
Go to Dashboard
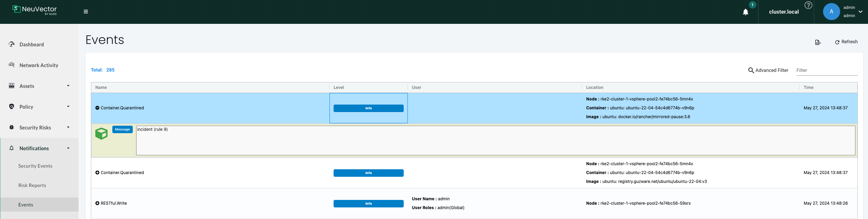point(32,45)
